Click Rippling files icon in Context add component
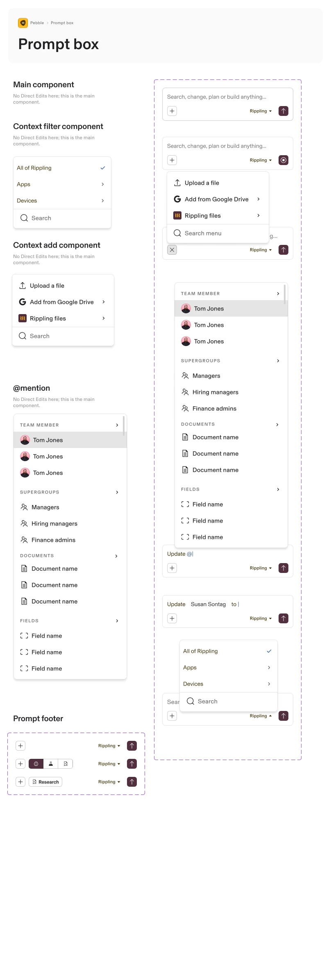Screen dimensions: 331x980 [23, 318]
